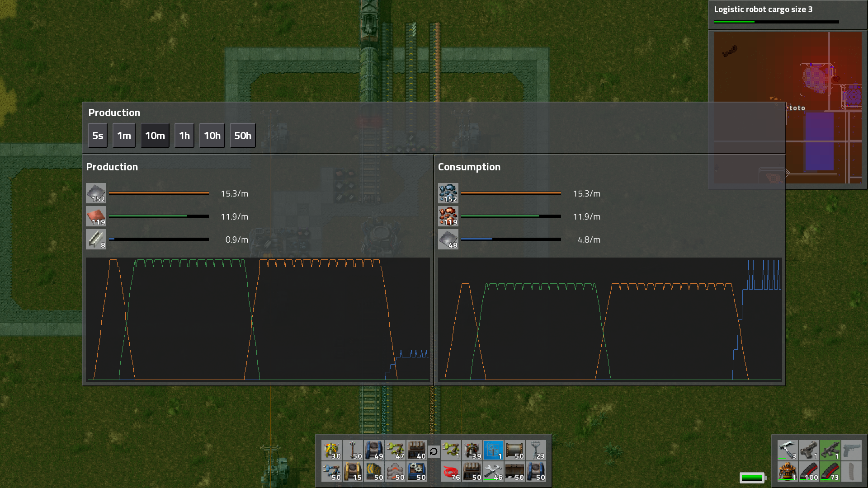868x488 pixels.
Task: Pick the red wire stack of 76
Action: pos(451,471)
